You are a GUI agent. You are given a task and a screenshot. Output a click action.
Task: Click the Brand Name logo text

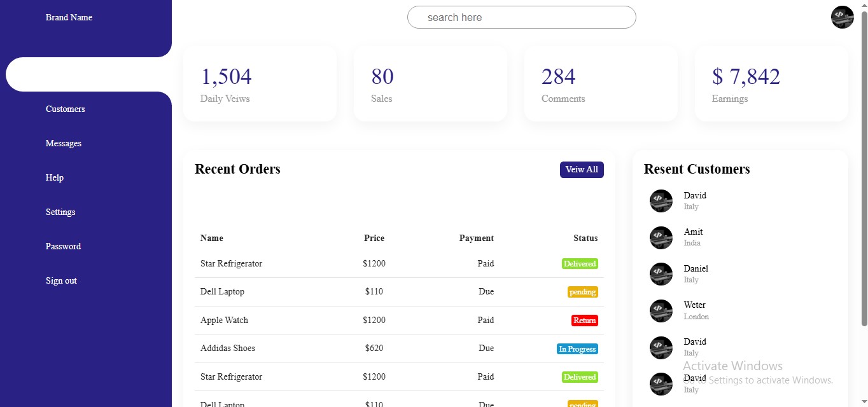[x=69, y=17]
